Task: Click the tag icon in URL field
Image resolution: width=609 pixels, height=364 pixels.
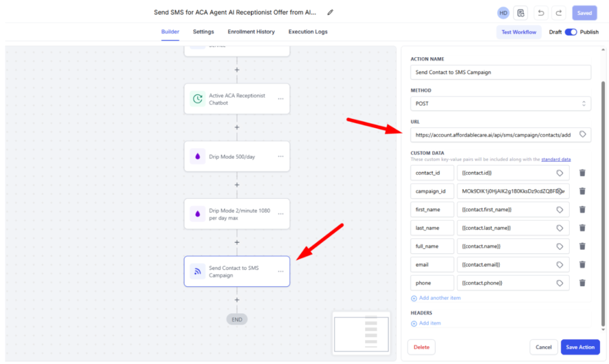Action: point(583,134)
